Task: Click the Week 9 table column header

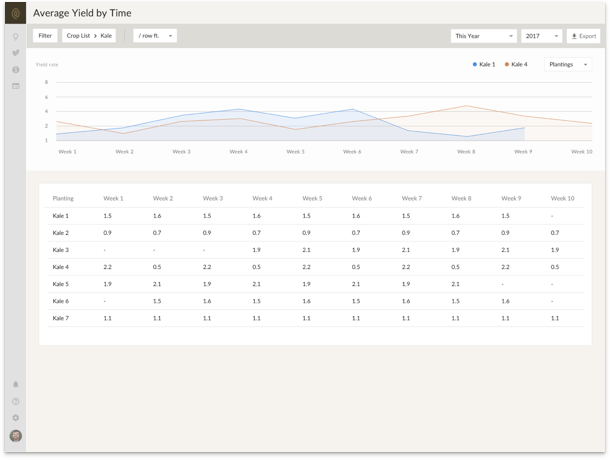Action: point(511,198)
